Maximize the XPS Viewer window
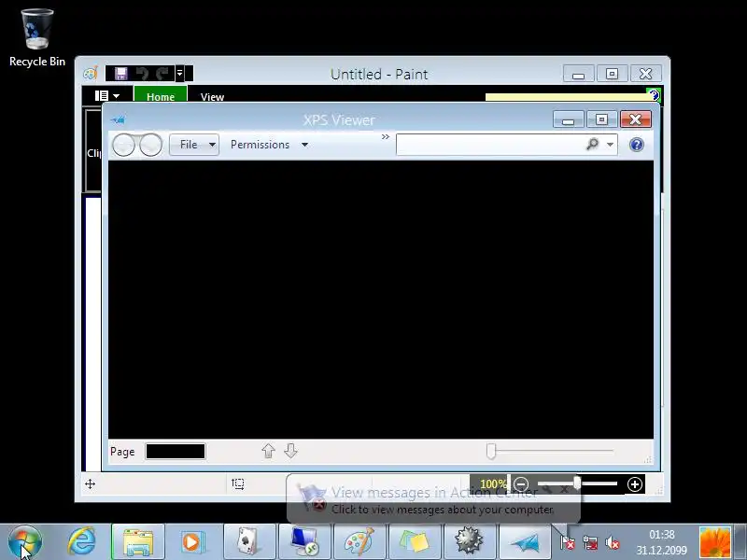This screenshot has height=560, width=747. pos(601,119)
